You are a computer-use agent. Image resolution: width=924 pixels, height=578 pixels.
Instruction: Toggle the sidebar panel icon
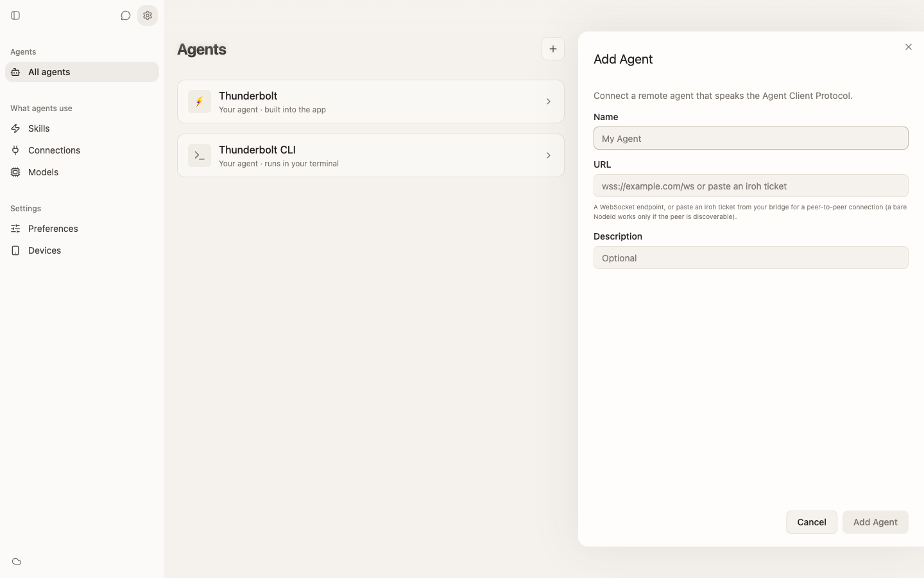pos(15,15)
